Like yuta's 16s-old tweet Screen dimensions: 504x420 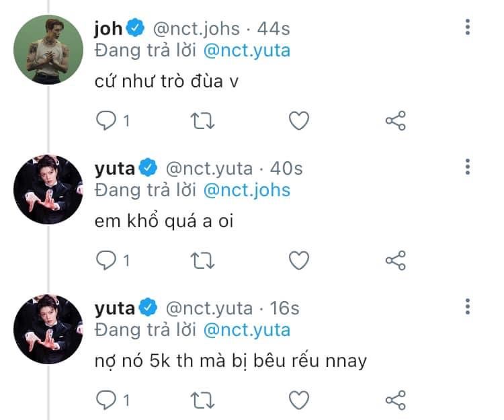pyautogui.click(x=299, y=400)
